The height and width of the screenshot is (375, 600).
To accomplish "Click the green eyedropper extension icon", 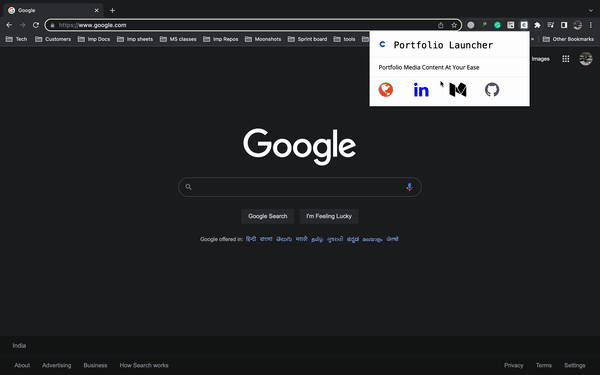I will point(484,25).
